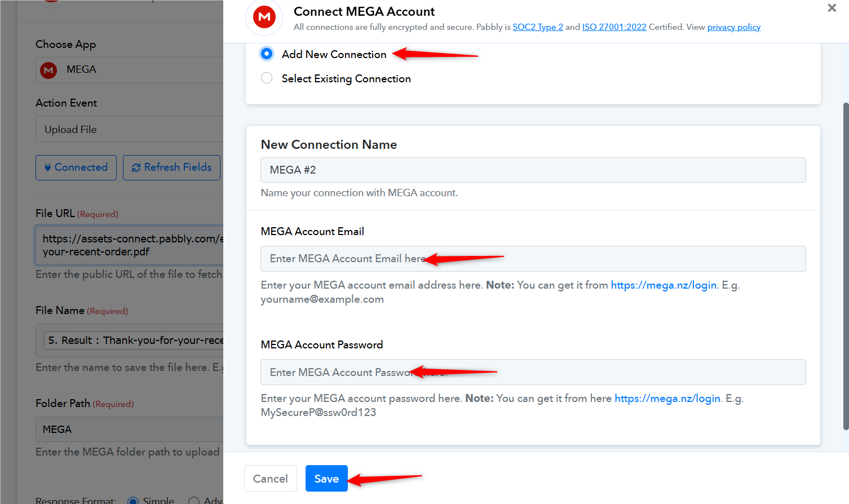Click the dialog vertical scrollbar
Viewport: 849px width, 504px height.
coord(845,266)
